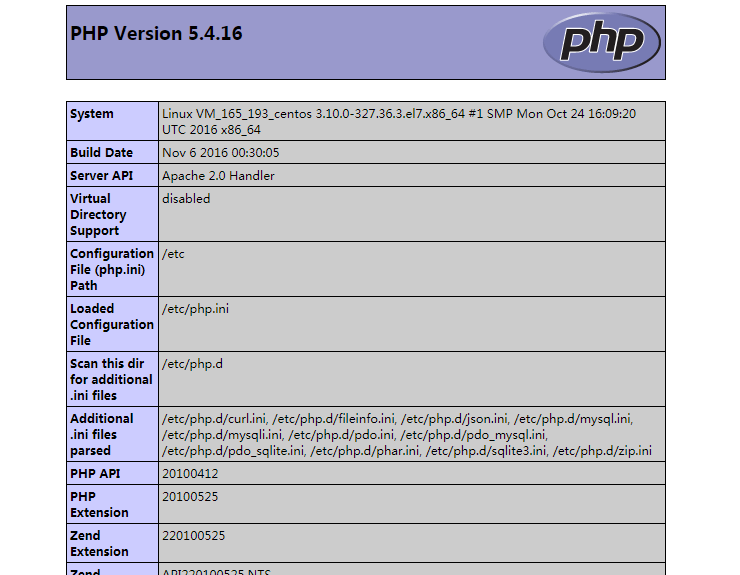Click the '/etc/php.d/curl.ini' entry

click(x=214, y=419)
